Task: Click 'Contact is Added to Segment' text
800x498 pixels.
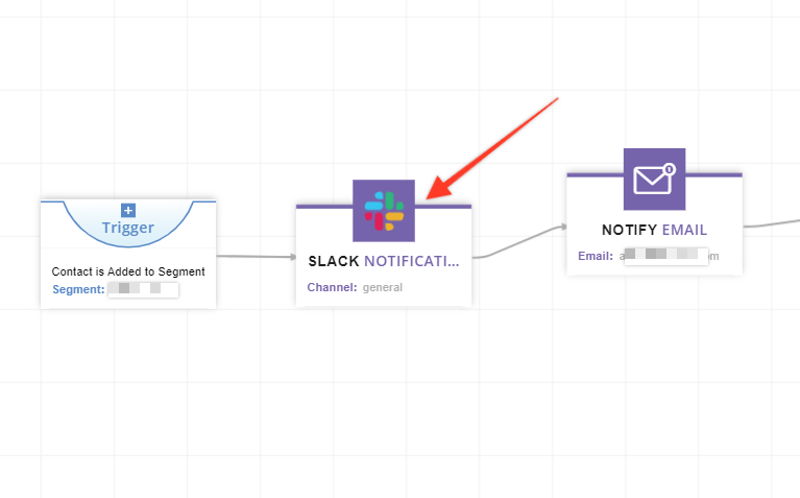Action: click(128, 271)
